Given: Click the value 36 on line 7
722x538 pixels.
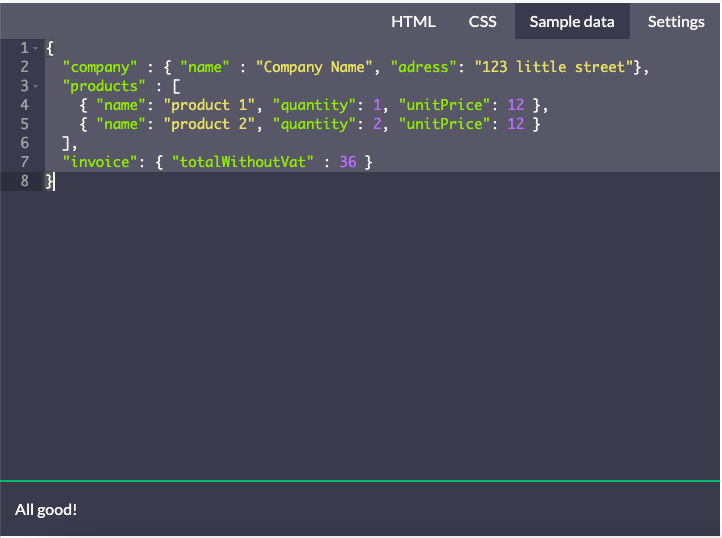Looking at the screenshot, I should tap(348, 162).
